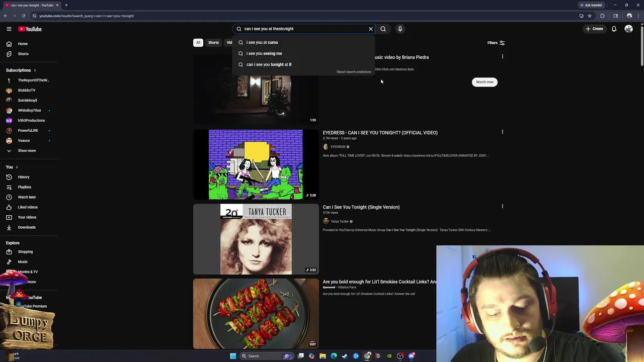Open a new browser tab with plus
Screen dimensions: 644x362
click(66, 5)
